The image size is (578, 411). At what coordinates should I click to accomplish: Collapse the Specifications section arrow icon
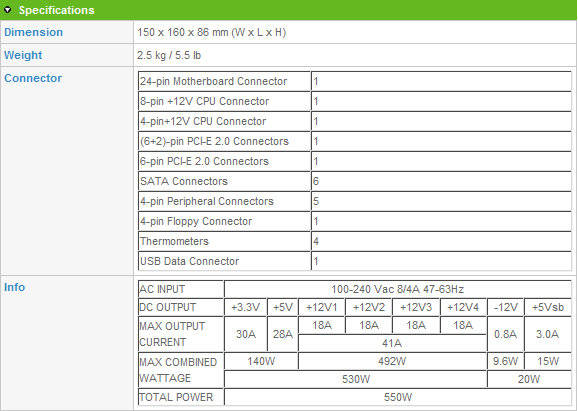click(8, 10)
